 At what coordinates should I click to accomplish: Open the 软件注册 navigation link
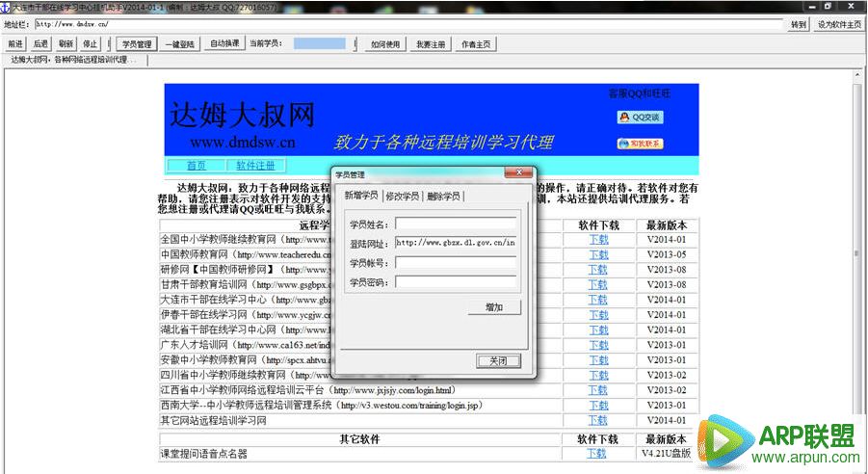[x=255, y=165]
